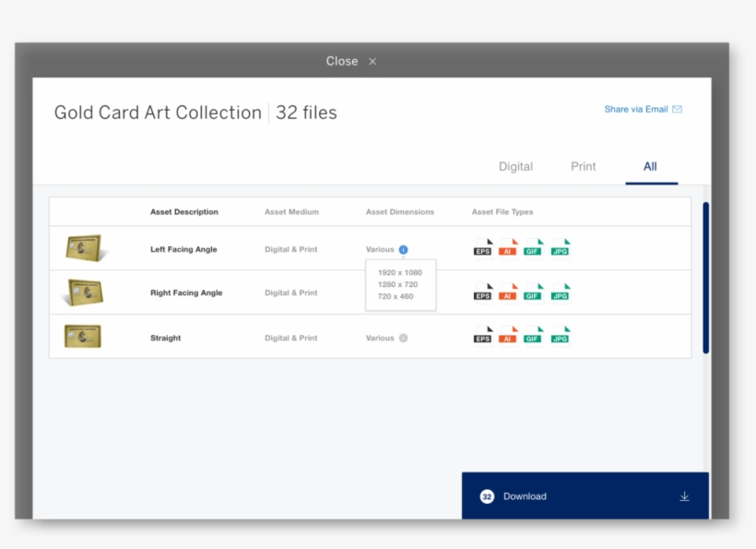
Task: Select JPG file icon in Right Facing Angle row
Action: click(x=561, y=292)
